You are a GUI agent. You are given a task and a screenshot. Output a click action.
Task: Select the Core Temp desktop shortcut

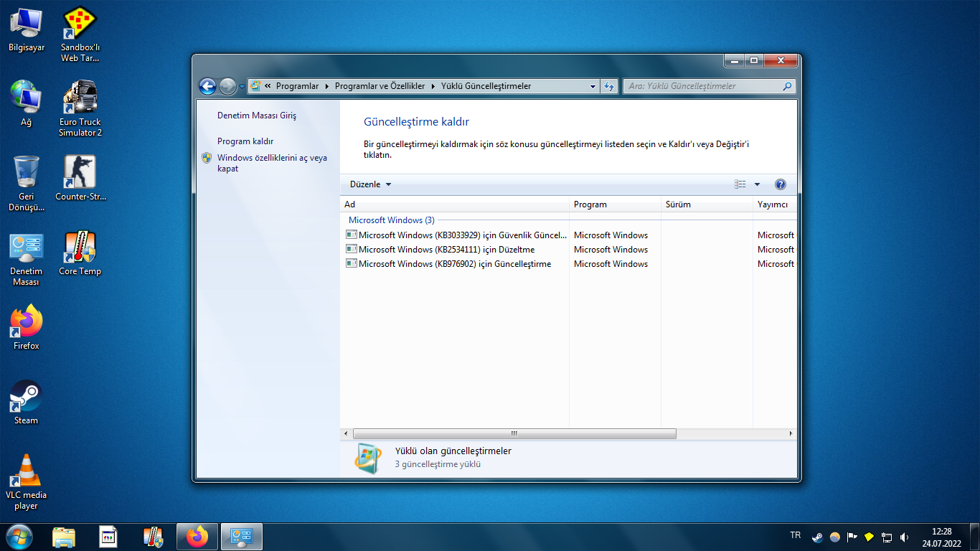coord(80,253)
